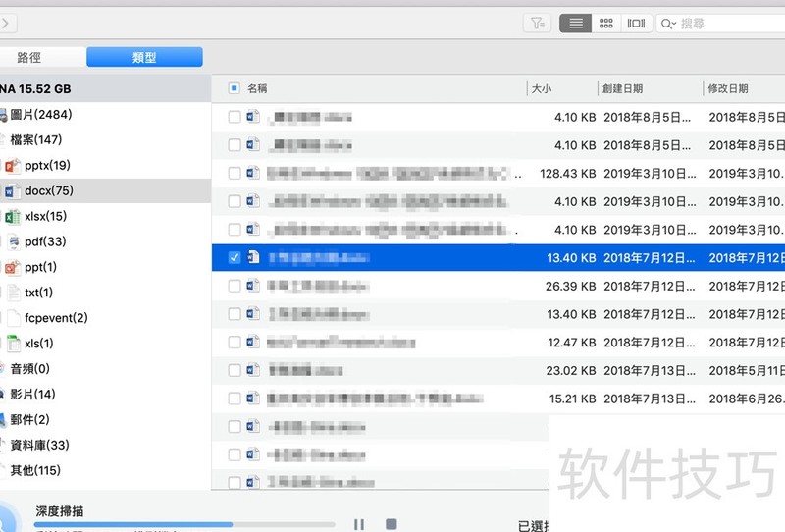785x532 pixels.
Task: Click the 128.43 KB size cell
Action: point(568,174)
